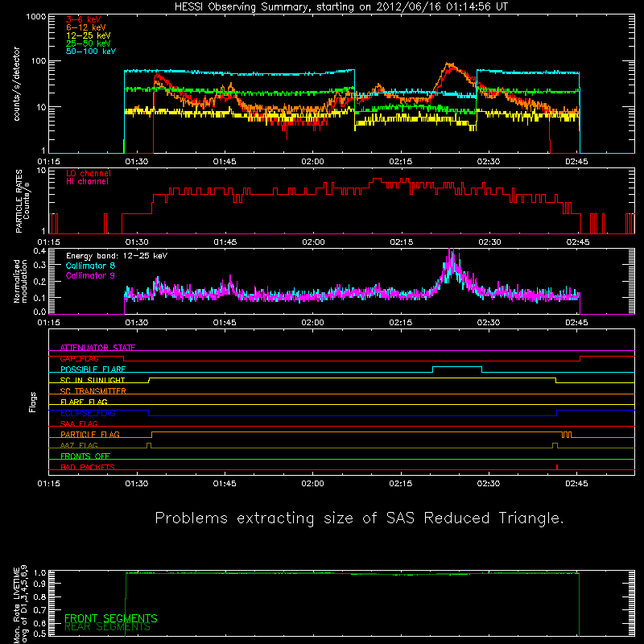Click the A4Z_FLAG label

(x=79, y=445)
